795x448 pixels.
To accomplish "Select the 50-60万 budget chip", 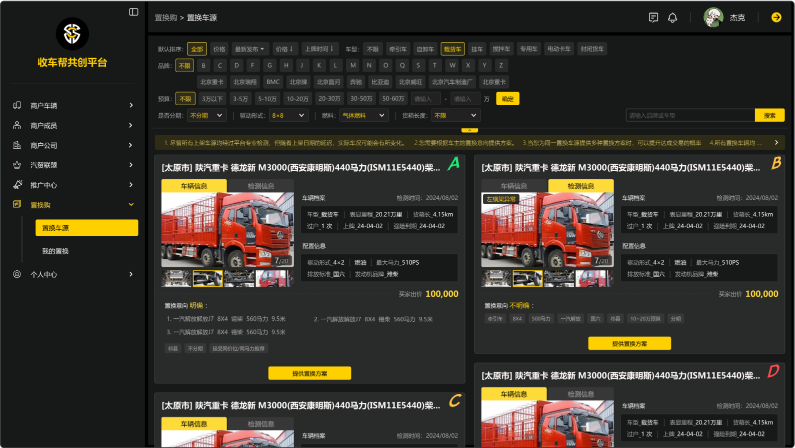I will click(x=393, y=99).
